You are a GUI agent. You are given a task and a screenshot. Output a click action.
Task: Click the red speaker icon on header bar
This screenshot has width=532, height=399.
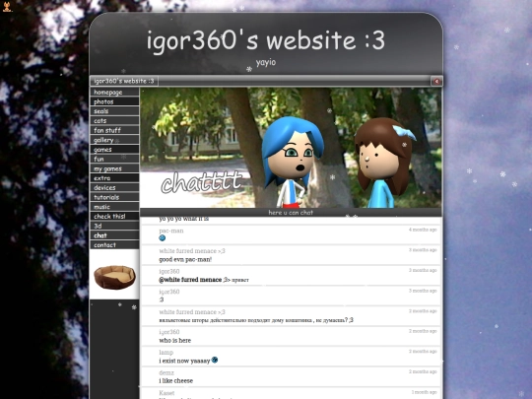pos(436,81)
